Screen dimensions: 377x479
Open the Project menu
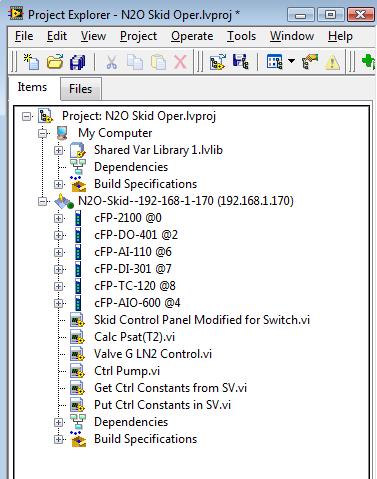(138, 36)
